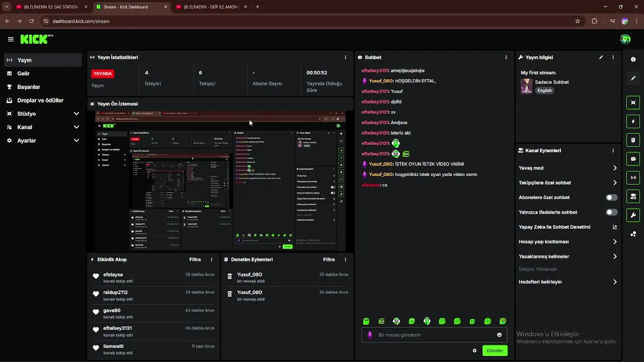Click Filtre in Denetim Eylemleri panel
Viewport: 644px width, 362px height.
coord(329,259)
